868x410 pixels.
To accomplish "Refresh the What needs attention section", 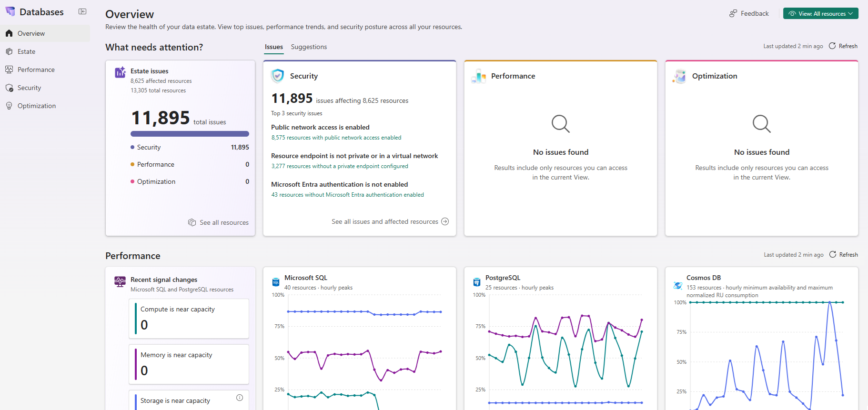I will (843, 46).
